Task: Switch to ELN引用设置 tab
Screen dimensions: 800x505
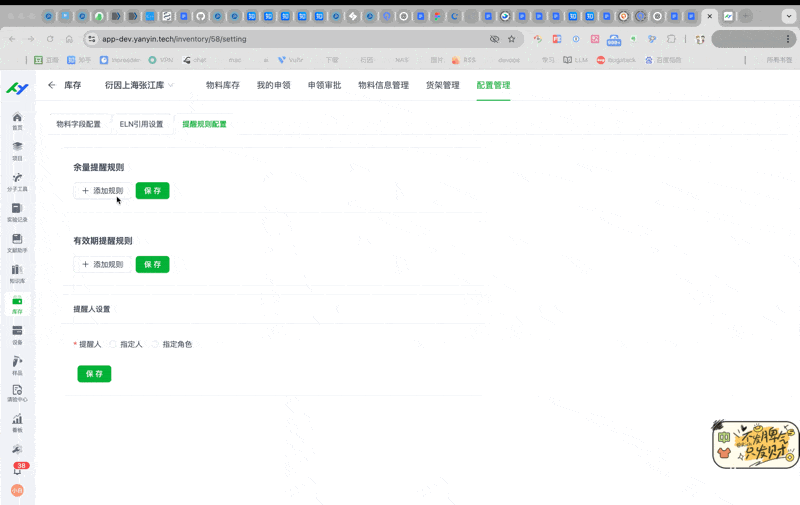Action: point(141,124)
